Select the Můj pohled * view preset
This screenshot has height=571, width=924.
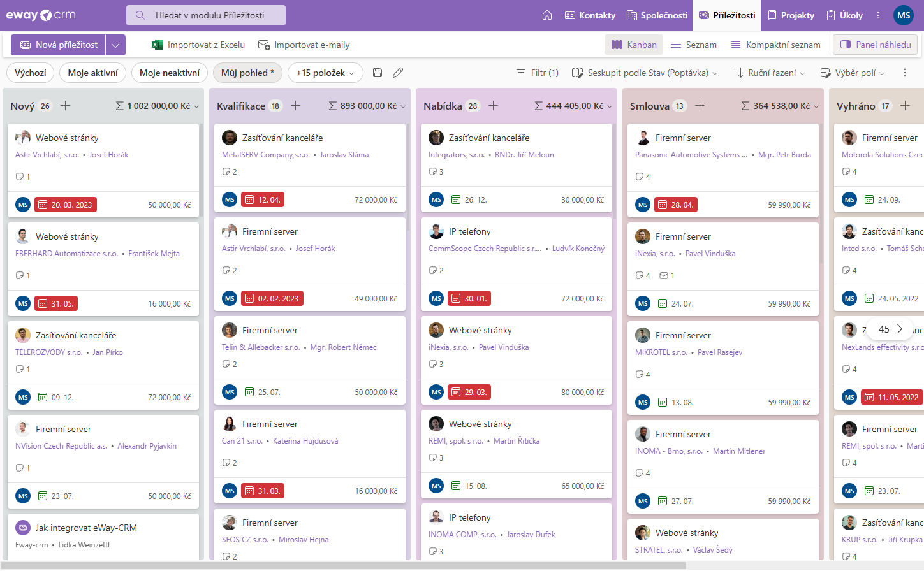[x=247, y=73]
